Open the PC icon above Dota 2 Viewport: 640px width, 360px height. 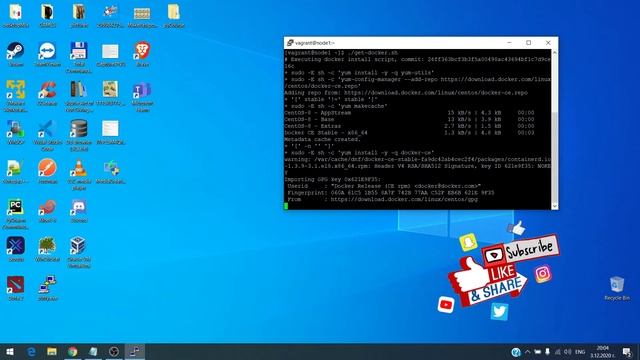click(x=16, y=249)
